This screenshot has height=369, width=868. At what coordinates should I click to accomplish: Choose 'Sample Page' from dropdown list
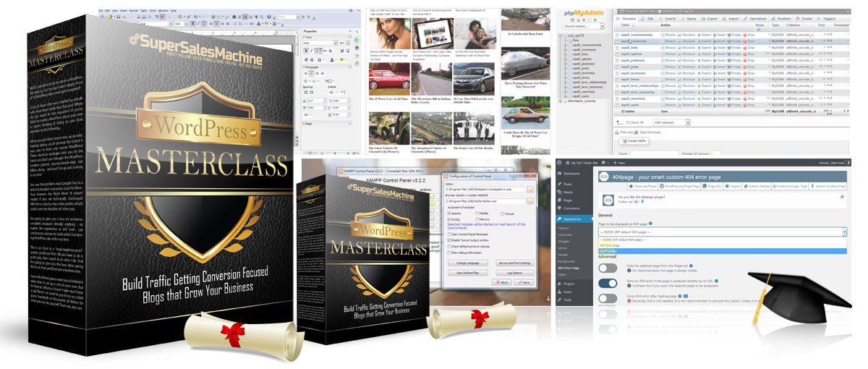pos(722,251)
